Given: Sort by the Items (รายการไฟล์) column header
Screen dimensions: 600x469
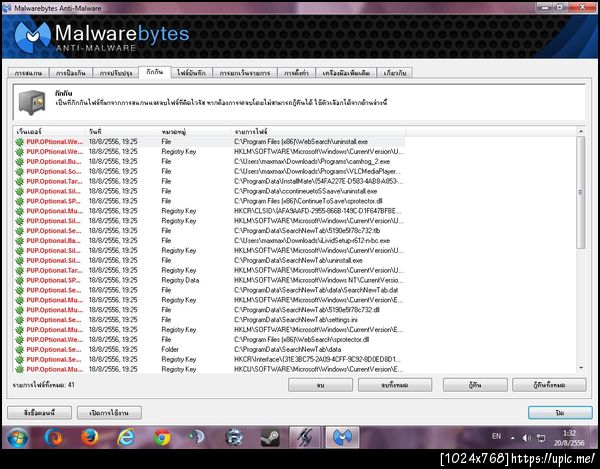Looking at the screenshot, I should 318,132.
